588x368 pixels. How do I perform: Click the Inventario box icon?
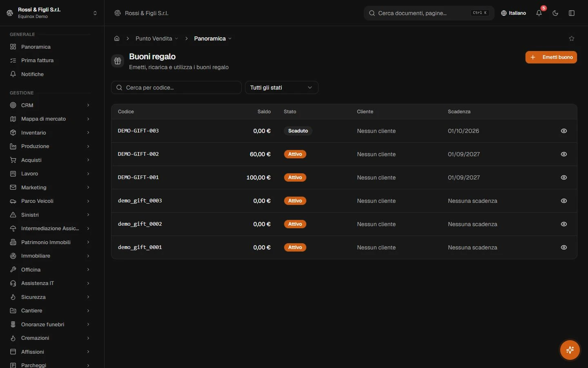click(x=13, y=132)
